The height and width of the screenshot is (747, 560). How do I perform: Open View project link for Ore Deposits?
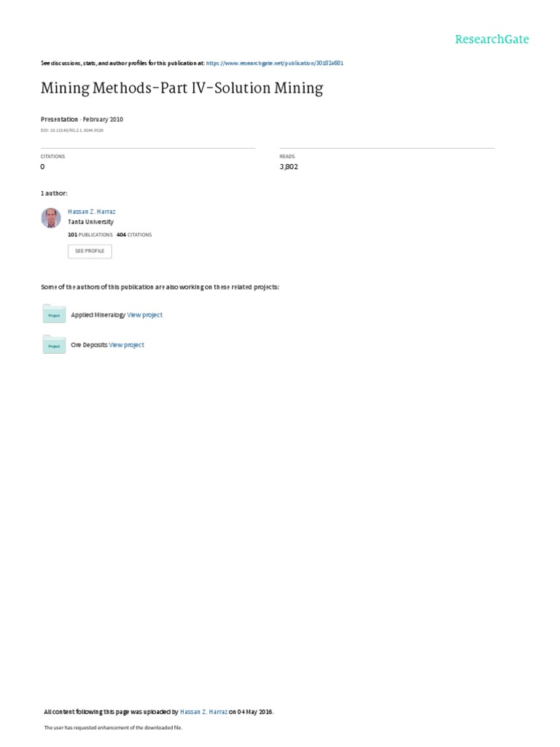point(126,345)
